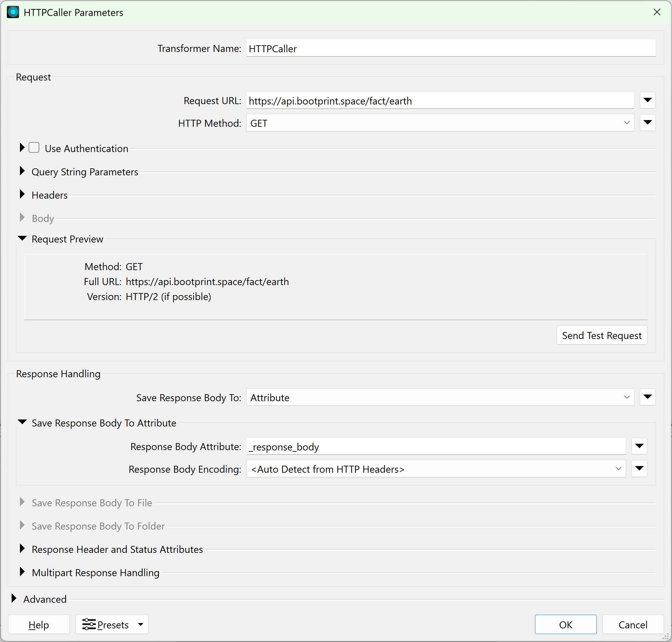The height and width of the screenshot is (642, 672).
Task: Expand the Headers section
Action: pyautogui.click(x=22, y=194)
